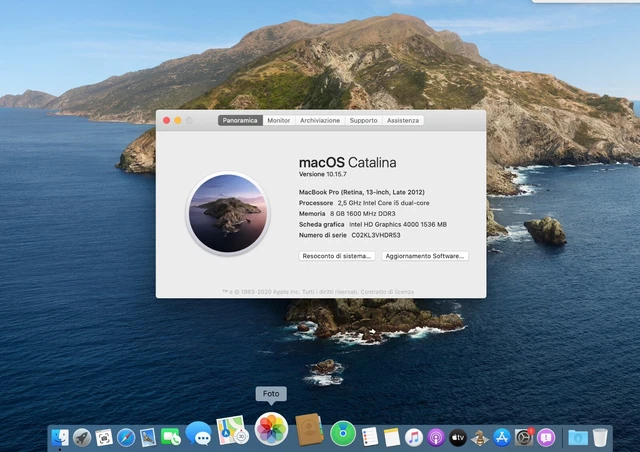Image resolution: width=640 pixels, height=452 pixels.
Task: Click the 2,5 GHz Intel Core i5 dual-core text
Action: [383, 203]
